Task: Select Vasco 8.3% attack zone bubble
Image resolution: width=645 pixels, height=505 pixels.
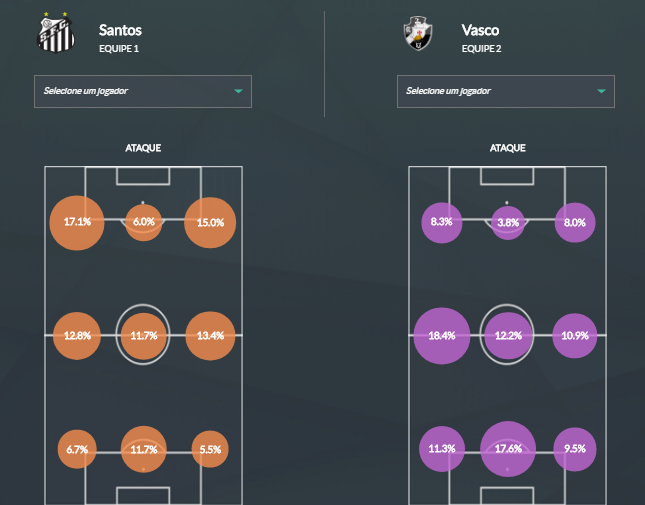Action: coord(441,222)
